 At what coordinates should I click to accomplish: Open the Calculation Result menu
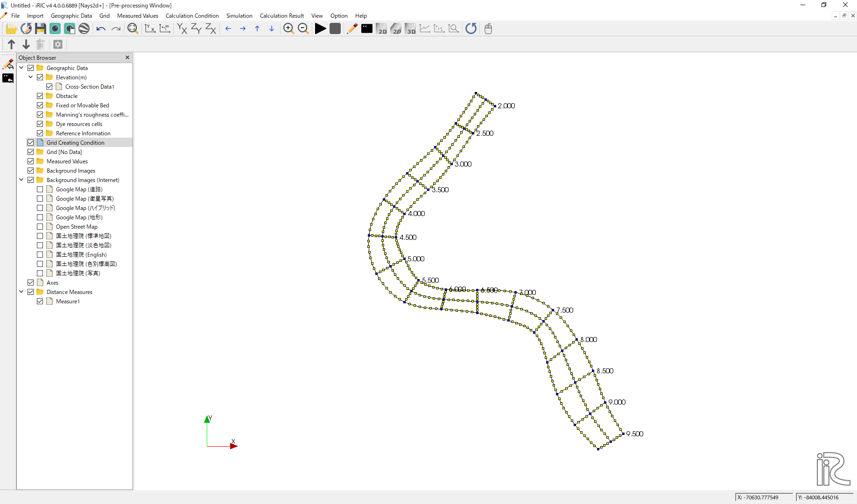(x=282, y=16)
